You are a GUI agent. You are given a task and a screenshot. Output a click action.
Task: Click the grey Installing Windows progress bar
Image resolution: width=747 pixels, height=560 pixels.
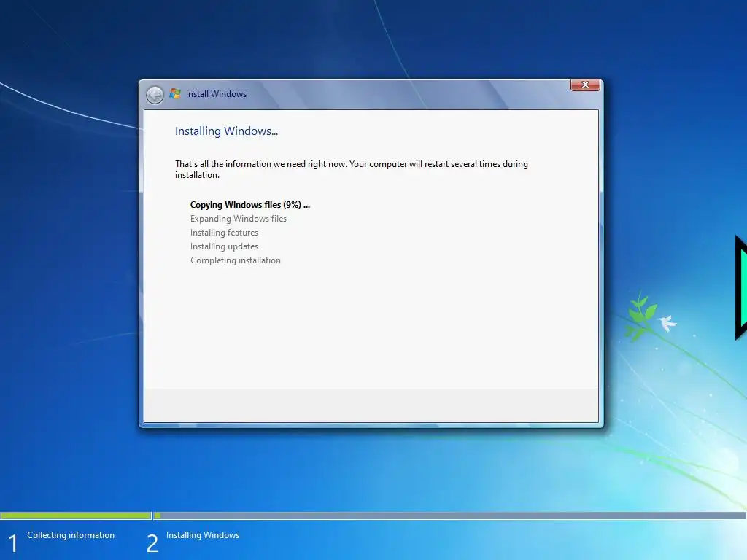click(449, 516)
